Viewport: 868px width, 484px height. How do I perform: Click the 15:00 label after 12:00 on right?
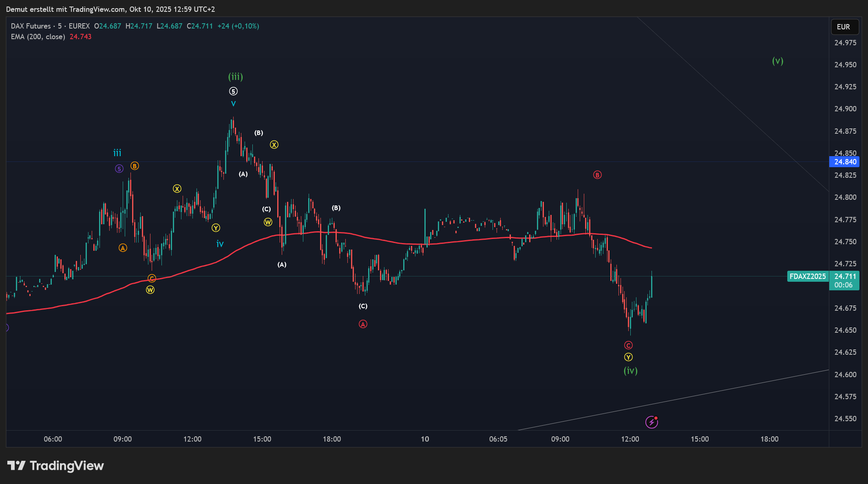coord(700,439)
